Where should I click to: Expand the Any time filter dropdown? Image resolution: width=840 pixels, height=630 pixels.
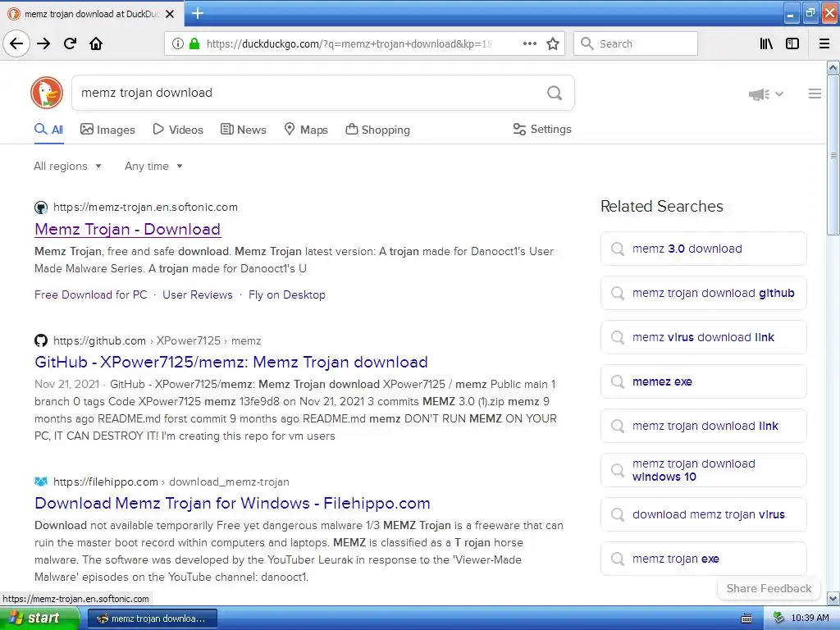[x=153, y=166]
